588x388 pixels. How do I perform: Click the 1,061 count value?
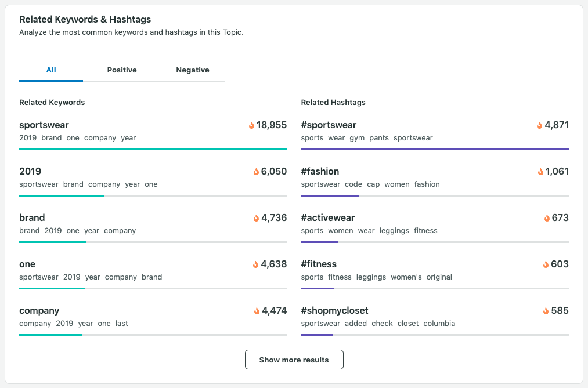click(x=557, y=172)
